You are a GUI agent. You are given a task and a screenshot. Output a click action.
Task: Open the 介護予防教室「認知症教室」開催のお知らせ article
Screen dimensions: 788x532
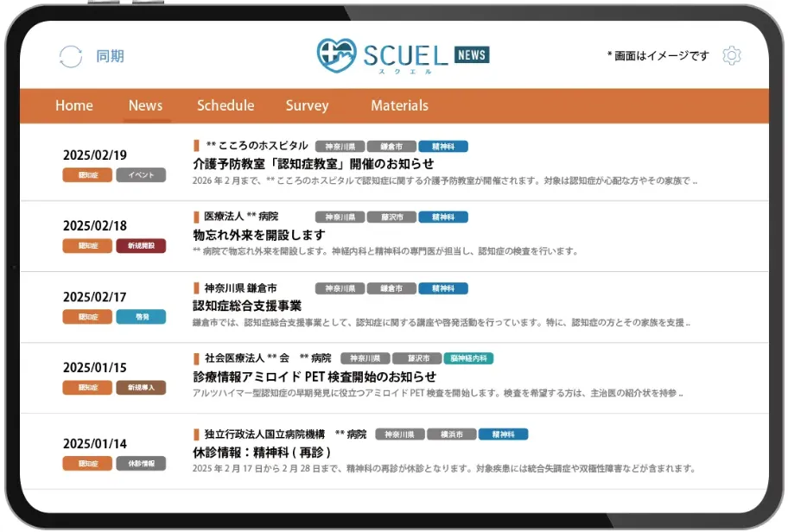(x=314, y=163)
